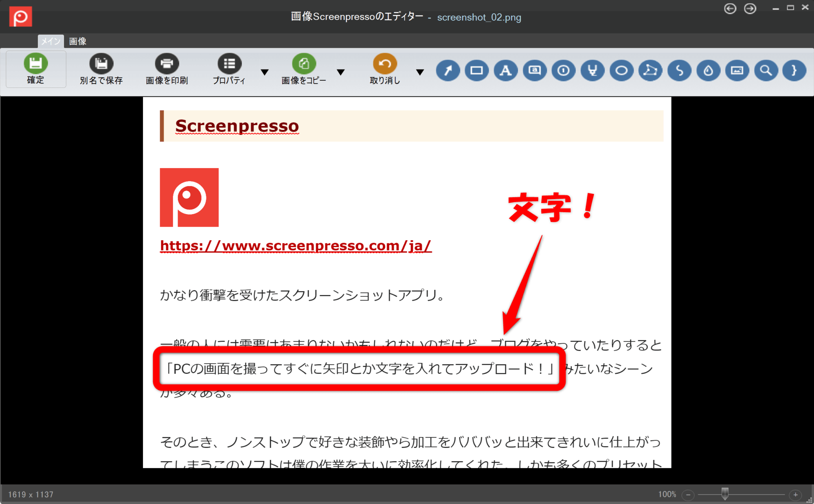Select the rectangle drawing tool
The width and height of the screenshot is (814, 504).
(x=477, y=70)
